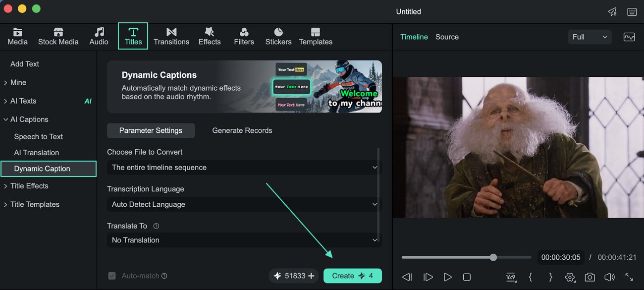Take a snapshot with the camera icon

pyautogui.click(x=590, y=277)
